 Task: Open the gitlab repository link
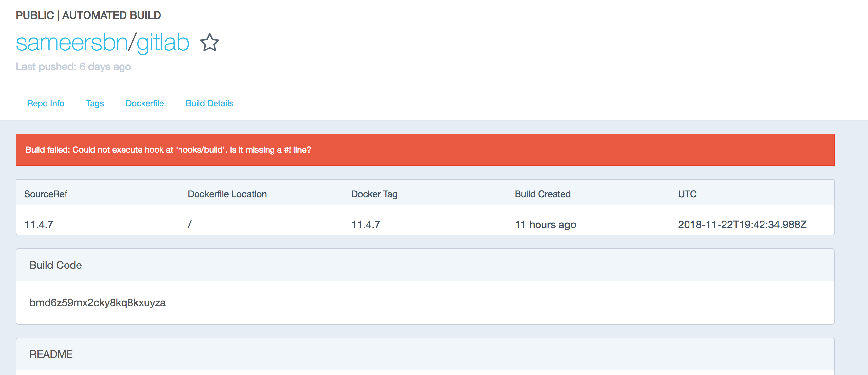(163, 43)
